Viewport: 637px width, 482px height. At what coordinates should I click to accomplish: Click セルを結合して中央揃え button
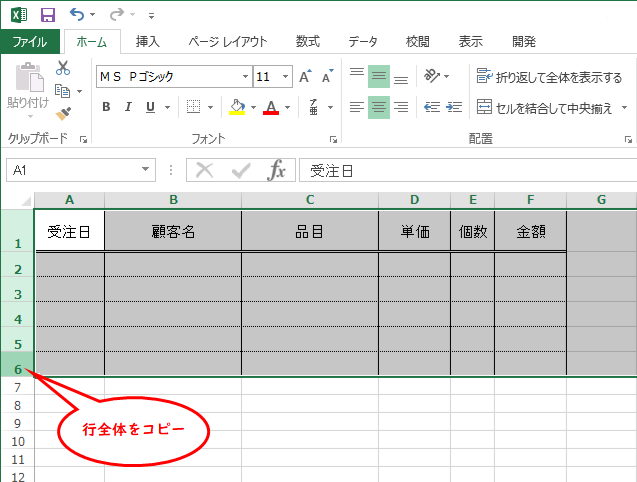coord(549,107)
